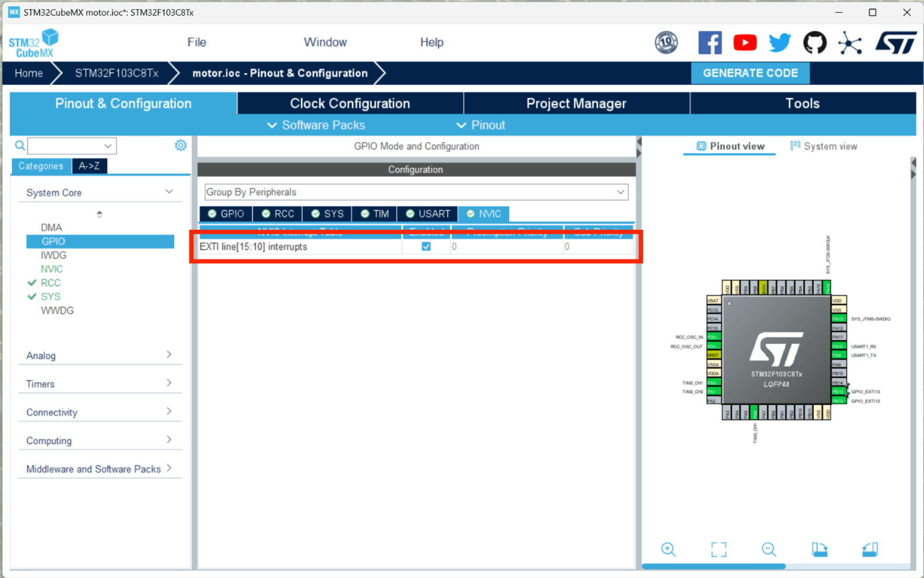The height and width of the screenshot is (578, 924).
Task: Open the File menu
Action: pyautogui.click(x=197, y=42)
